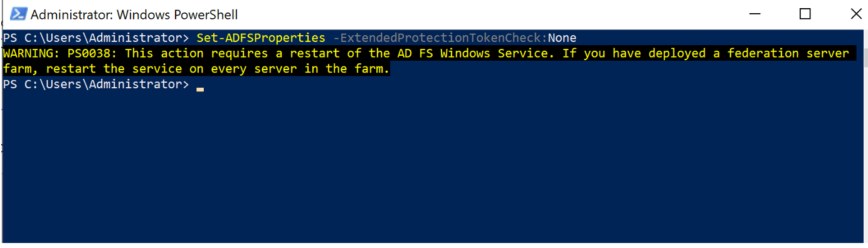The height and width of the screenshot is (248, 868).
Task: Click the window title text 'Administrator: Windows PowerShell'
Action: (x=134, y=14)
